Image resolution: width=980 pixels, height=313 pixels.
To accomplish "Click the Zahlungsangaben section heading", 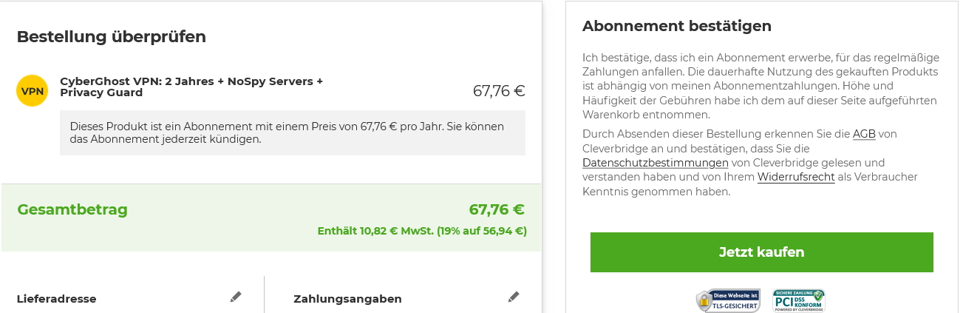I will click(347, 299).
